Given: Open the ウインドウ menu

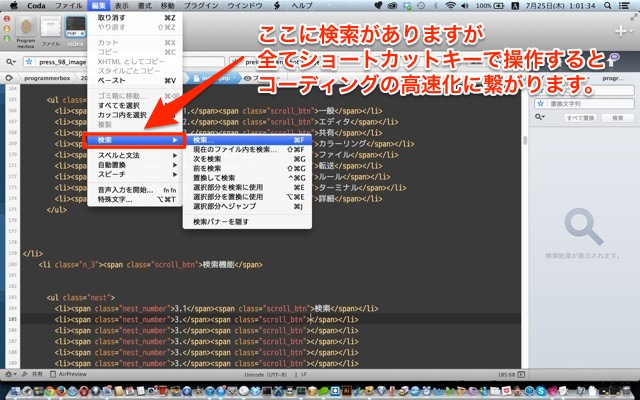Looking at the screenshot, I should click(244, 6).
